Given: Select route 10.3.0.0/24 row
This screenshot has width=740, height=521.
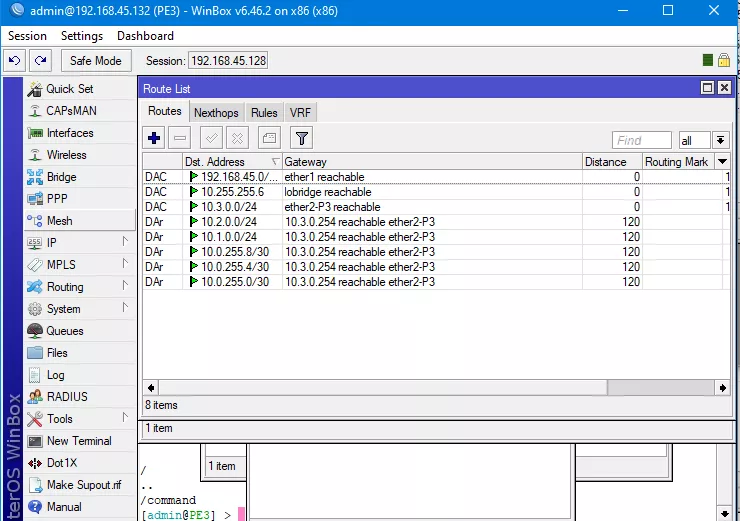Looking at the screenshot, I should coord(437,207).
